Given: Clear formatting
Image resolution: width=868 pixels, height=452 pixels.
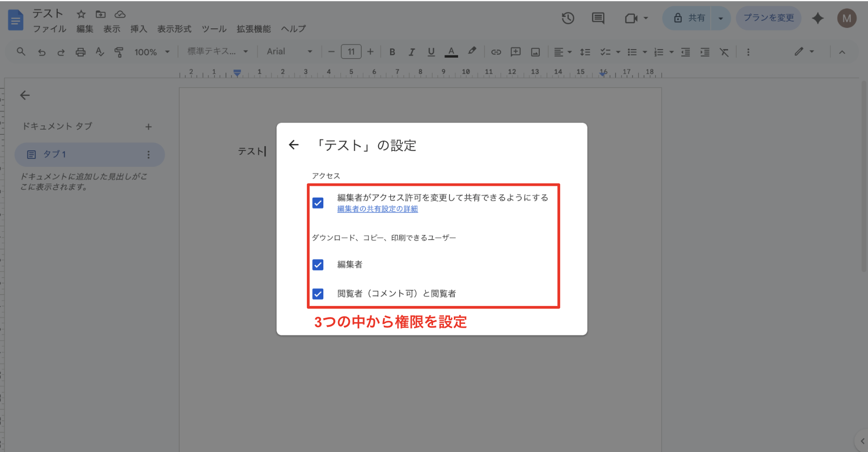Looking at the screenshot, I should coord(724,52).
